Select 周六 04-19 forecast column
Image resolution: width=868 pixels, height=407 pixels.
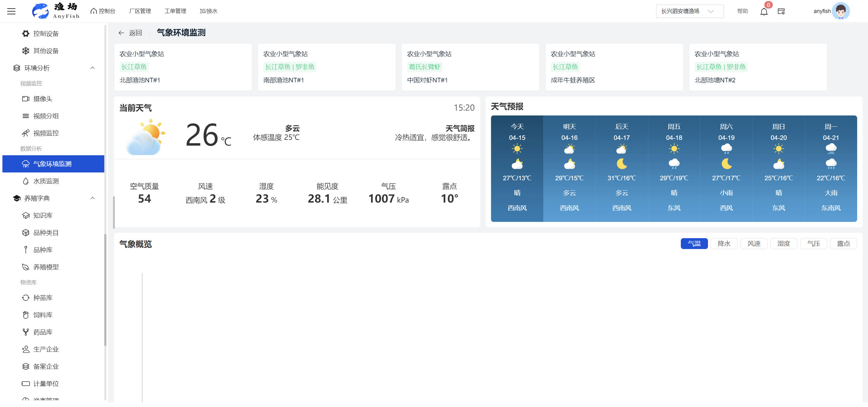click(726, 169)
